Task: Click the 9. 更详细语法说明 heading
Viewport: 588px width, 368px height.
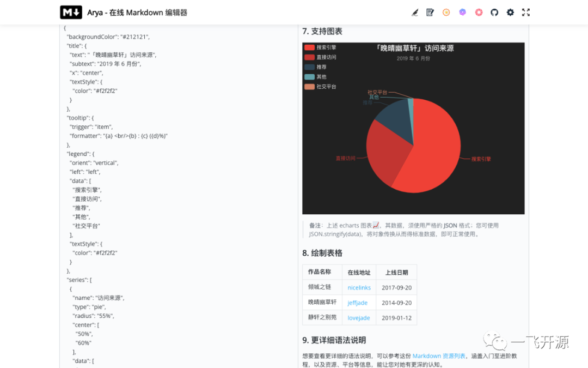Action: pyautogui.click(x=334, y=340)
